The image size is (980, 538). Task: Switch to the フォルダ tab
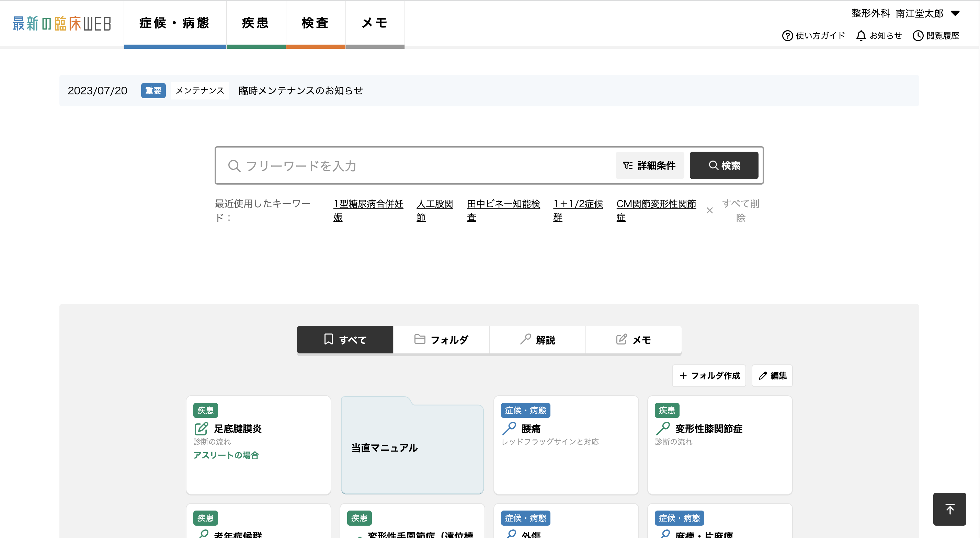pyautogui.click(x=441, y=340)
